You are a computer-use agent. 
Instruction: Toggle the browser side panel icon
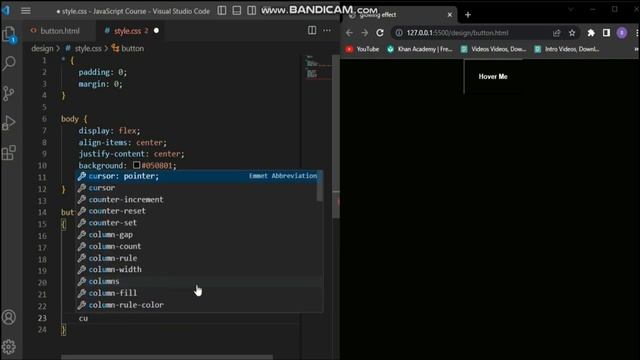tap(606, 33)
